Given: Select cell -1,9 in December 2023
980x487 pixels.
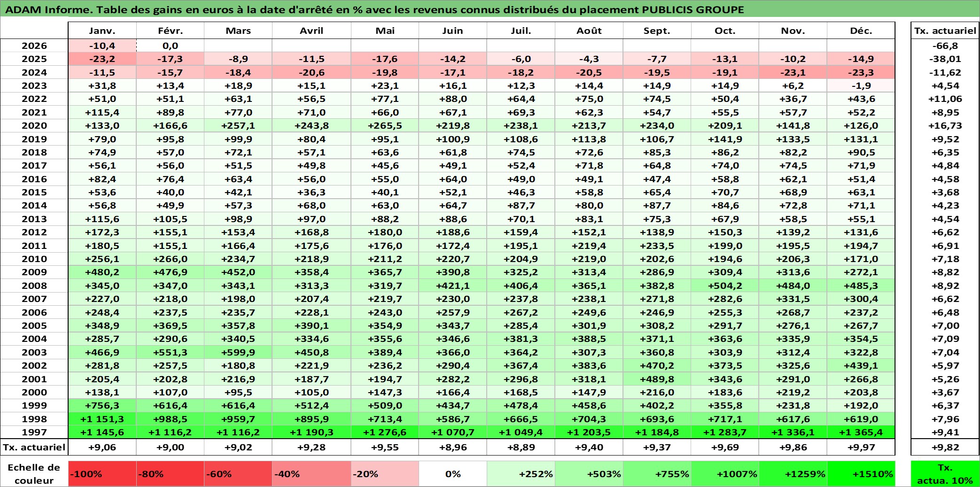Looking at the screenshot, I should click(x=861, y=85).
